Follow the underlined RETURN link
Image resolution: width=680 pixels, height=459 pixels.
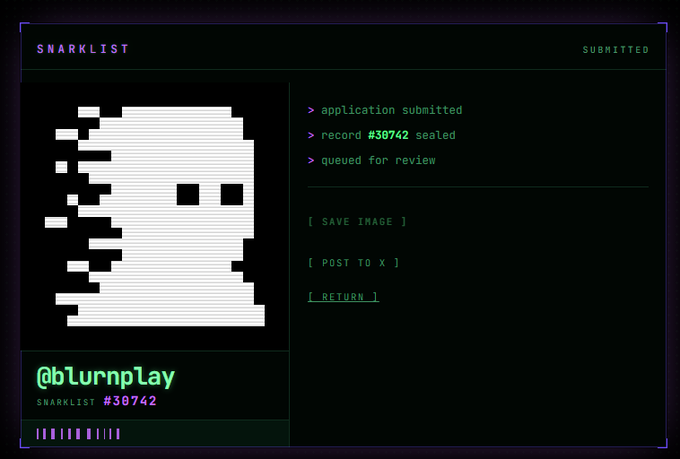click(x=343, y=297)
